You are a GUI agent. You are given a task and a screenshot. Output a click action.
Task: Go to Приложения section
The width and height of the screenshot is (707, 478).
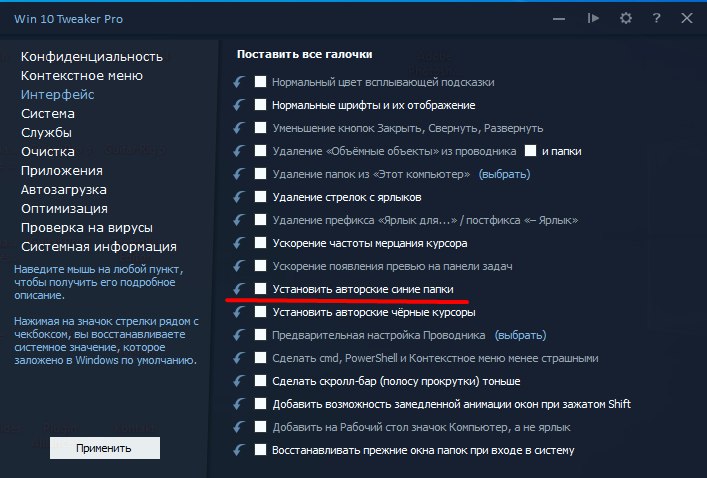click(62, 170)
